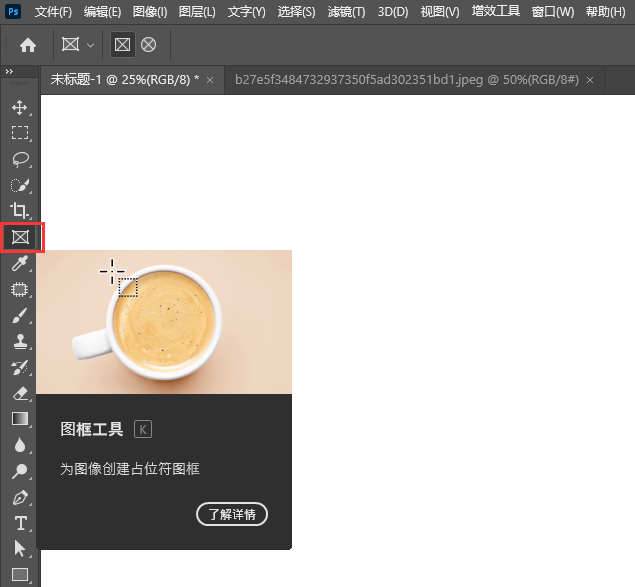Select the Horizontal Type tool

[20, 523]
